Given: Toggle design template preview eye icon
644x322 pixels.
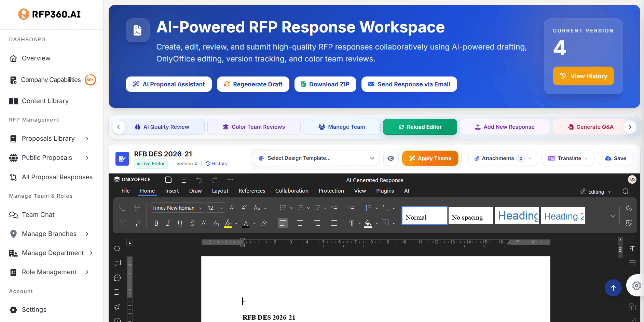Looking at the screenshot, I should click(x=391, y=158).
